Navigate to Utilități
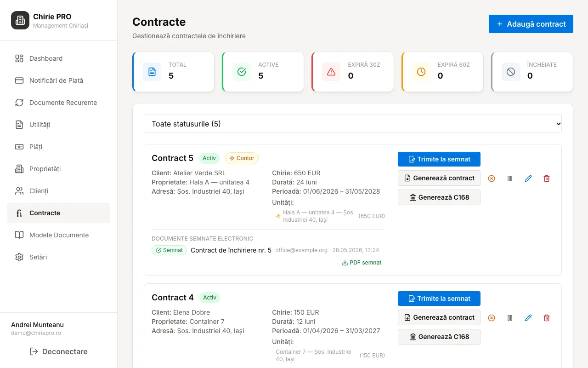The height and width of the screenshot is (368, 588). (x=58, y=125)
